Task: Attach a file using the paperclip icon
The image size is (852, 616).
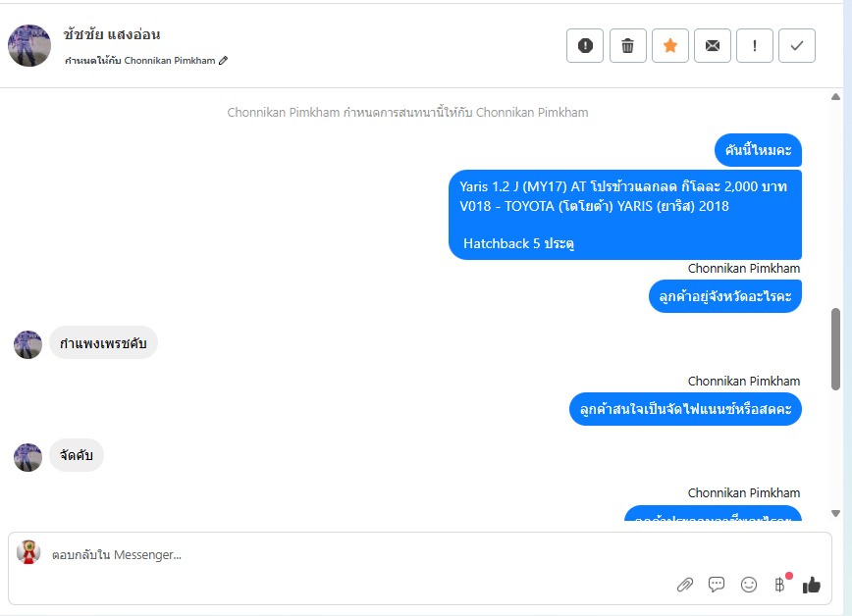Action: [685, 585]
